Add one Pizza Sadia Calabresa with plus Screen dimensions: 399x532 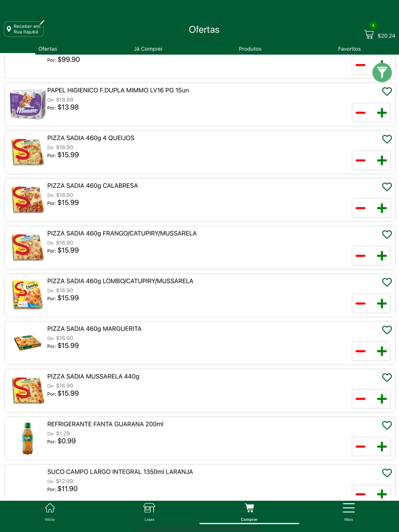click(x=381, y=208)
